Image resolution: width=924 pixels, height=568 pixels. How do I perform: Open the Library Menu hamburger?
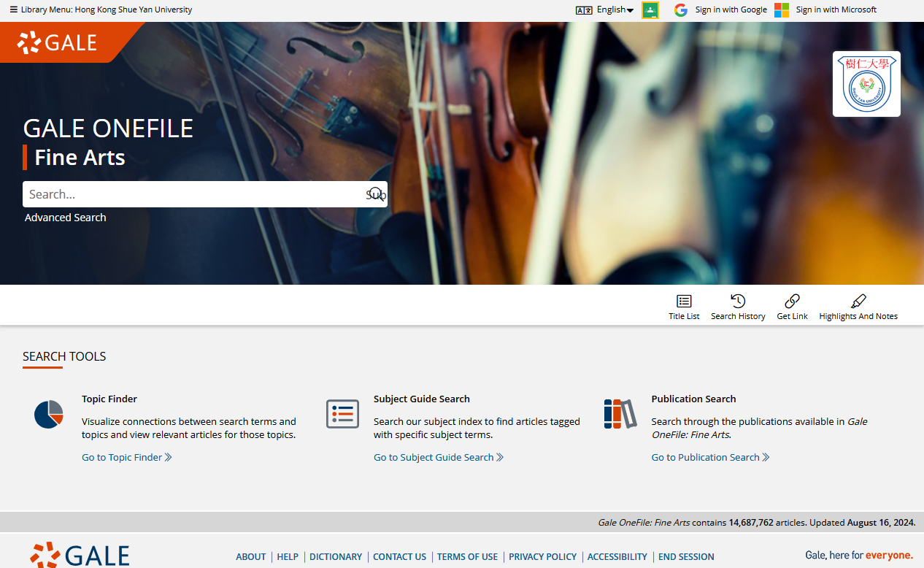click(x=13, y=10)
